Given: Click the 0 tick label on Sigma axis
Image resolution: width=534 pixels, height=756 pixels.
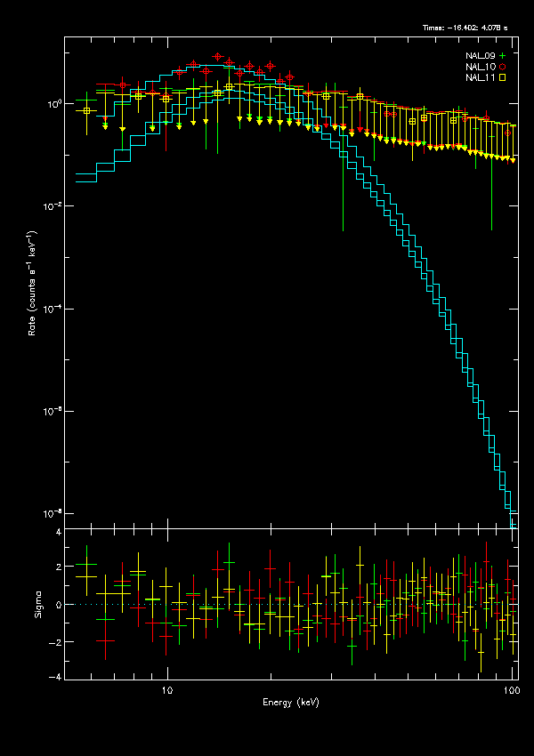Looking at the screenshot, I should click(58, 605).
